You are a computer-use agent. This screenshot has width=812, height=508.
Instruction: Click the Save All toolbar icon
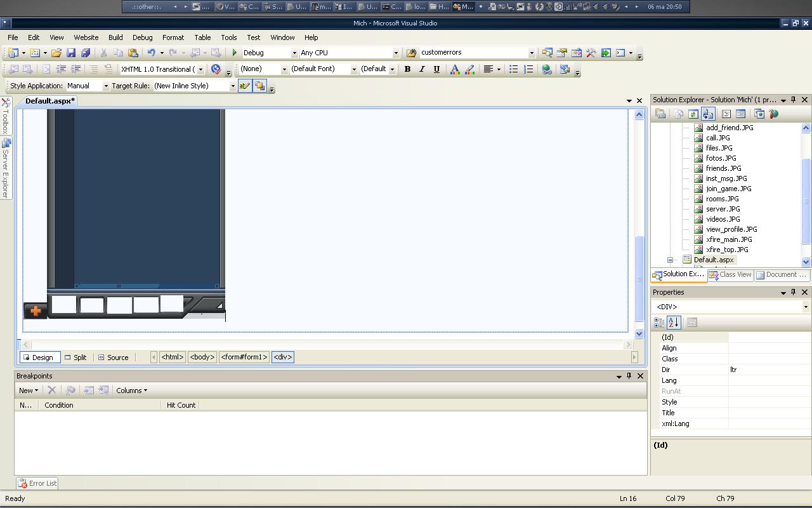(85, 53)
